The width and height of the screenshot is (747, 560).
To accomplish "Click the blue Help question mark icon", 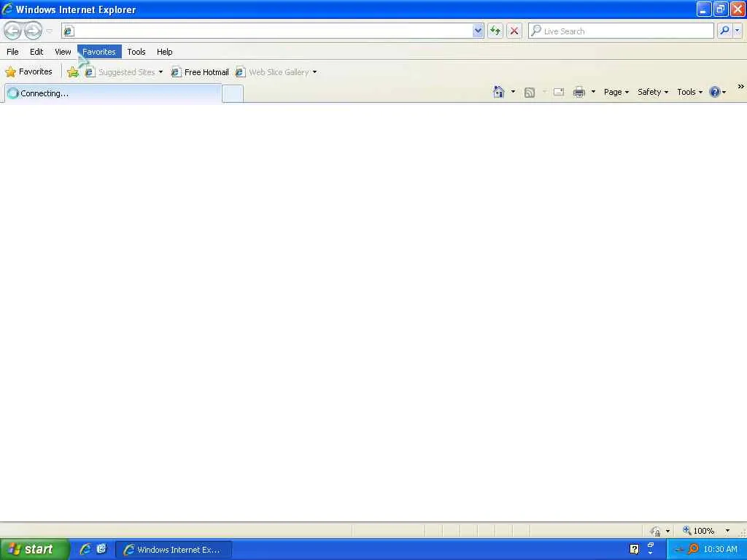I will (715, 92).
